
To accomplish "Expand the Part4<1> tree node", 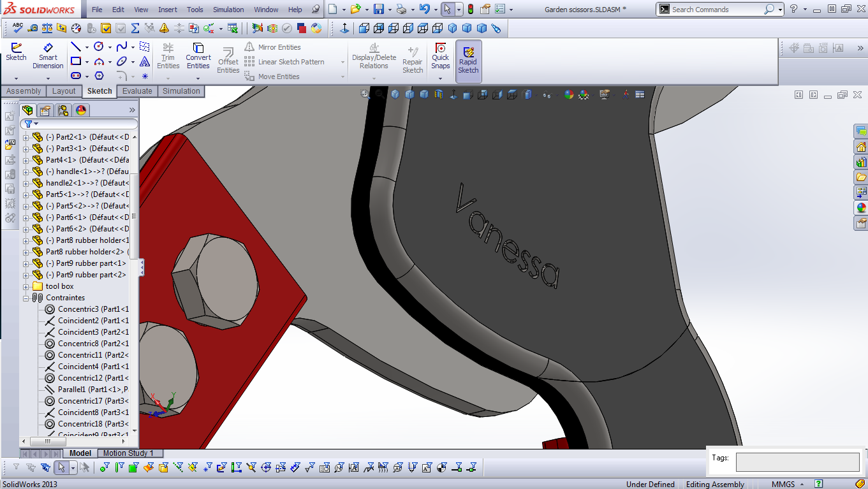I will coord(26,160).
